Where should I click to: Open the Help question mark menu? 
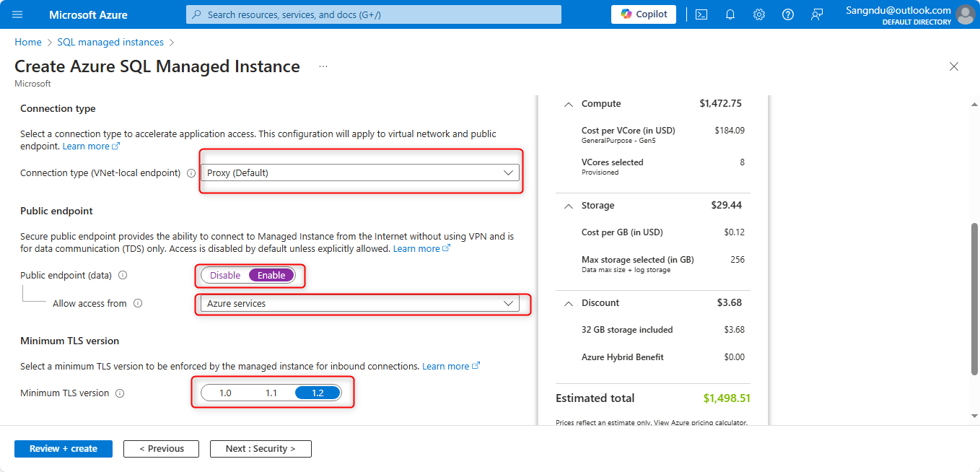pyautogui.click(x=788, y=14)
